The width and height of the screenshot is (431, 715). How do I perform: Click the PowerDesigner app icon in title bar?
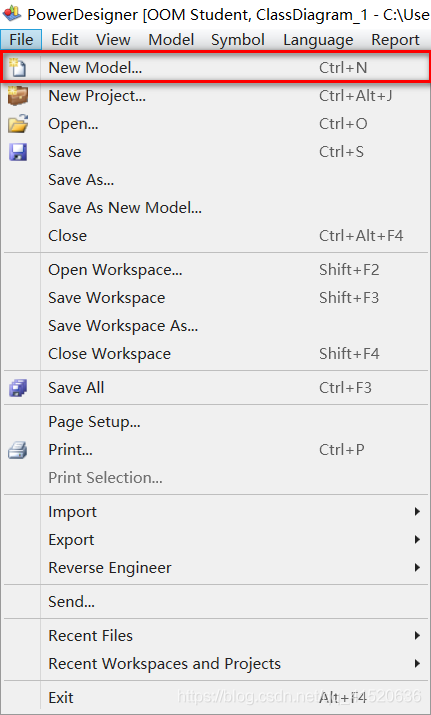[x=11, y=14]
